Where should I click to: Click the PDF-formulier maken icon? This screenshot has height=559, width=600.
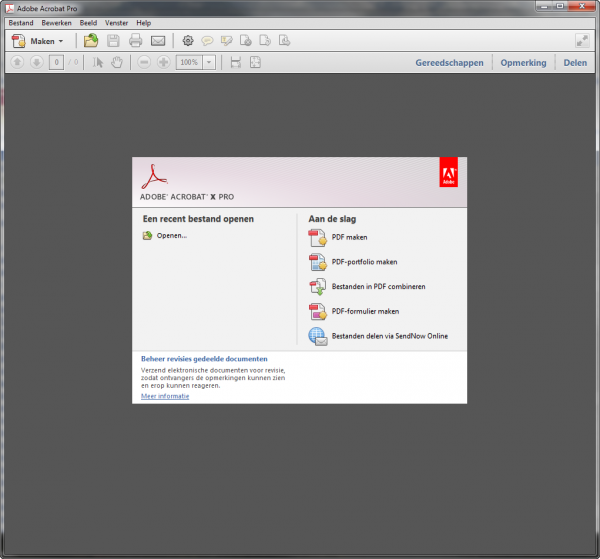[x=318, y=311]
